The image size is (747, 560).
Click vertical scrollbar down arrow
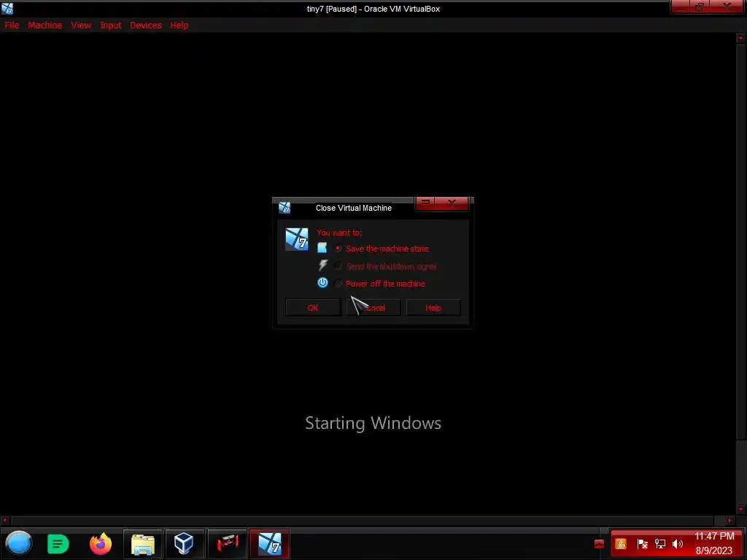tap(741, 510)
